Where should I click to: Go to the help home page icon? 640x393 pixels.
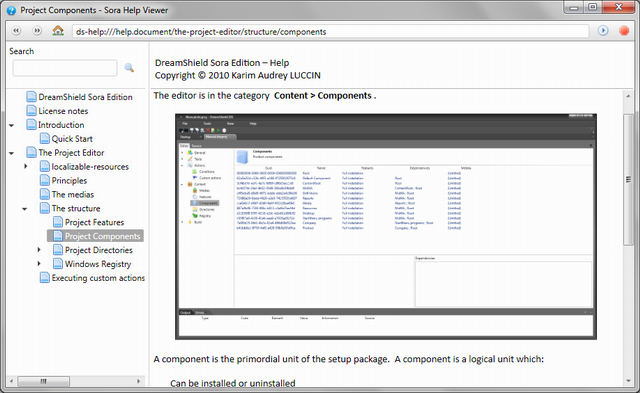click(58, 31)
